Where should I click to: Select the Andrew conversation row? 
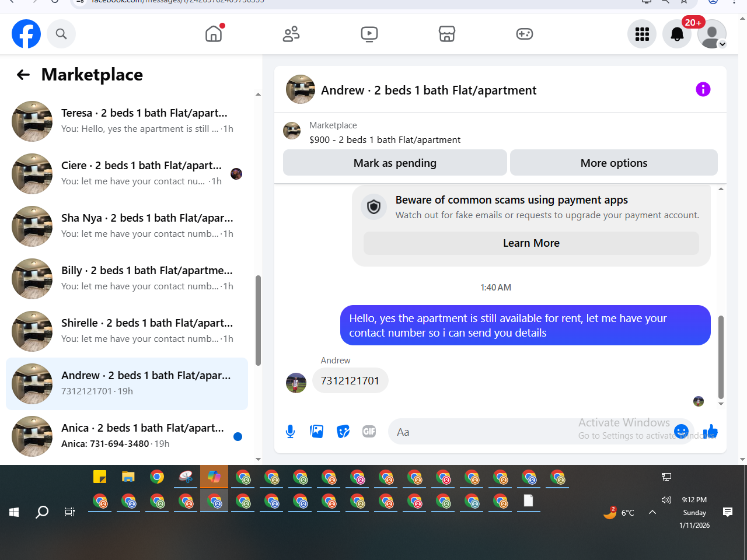pyautogui.click(x=127, y=383)
